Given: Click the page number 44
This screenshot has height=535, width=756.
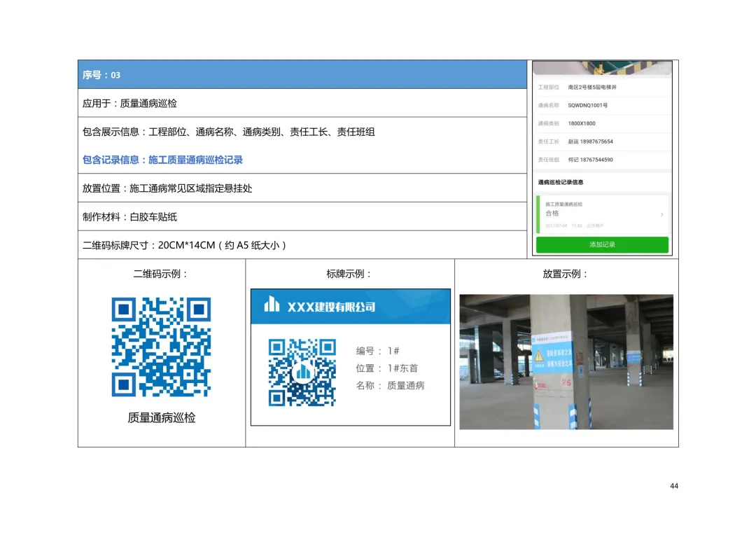Looking at the screenshot, I should click(674, 486).
